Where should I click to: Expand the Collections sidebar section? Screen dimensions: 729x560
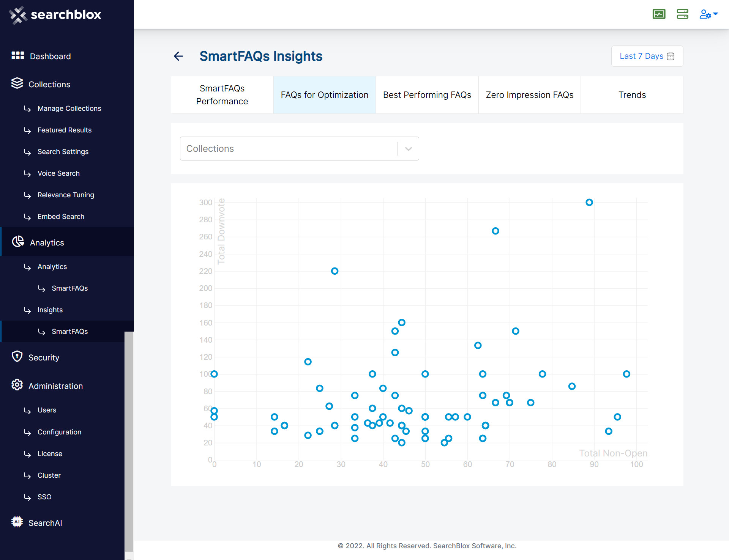pyautogui.click(x=49, y=84)
